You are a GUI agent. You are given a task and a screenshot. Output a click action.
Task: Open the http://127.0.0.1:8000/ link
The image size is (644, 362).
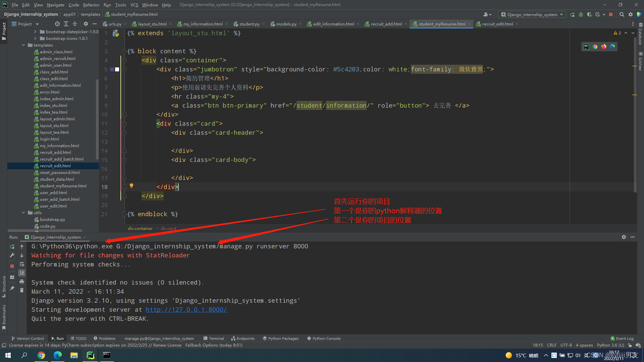click(186, 310)
